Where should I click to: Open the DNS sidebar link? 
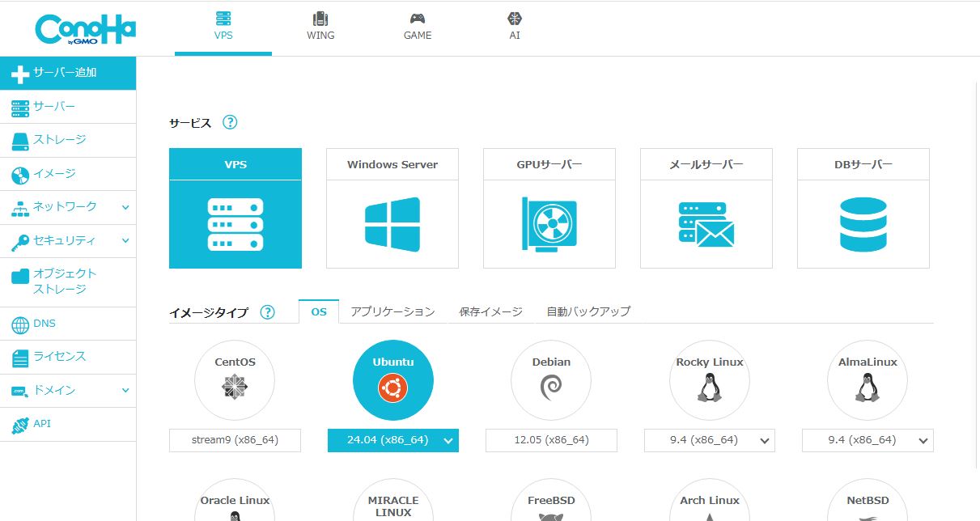44,324
